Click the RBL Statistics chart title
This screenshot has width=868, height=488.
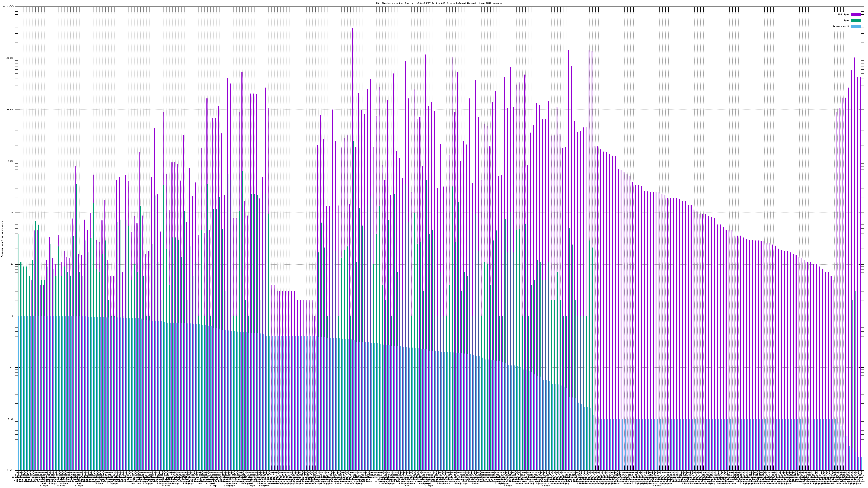(439, 3)
